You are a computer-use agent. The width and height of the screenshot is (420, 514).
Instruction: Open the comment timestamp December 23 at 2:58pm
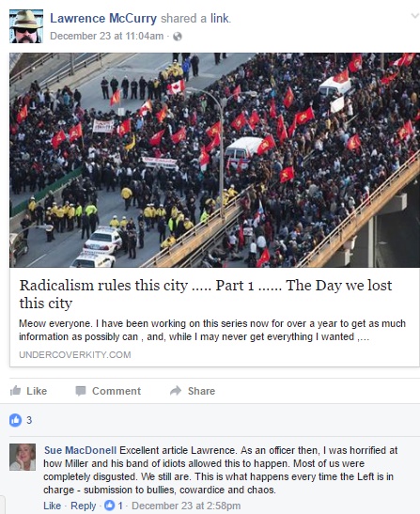pos(186,506)
